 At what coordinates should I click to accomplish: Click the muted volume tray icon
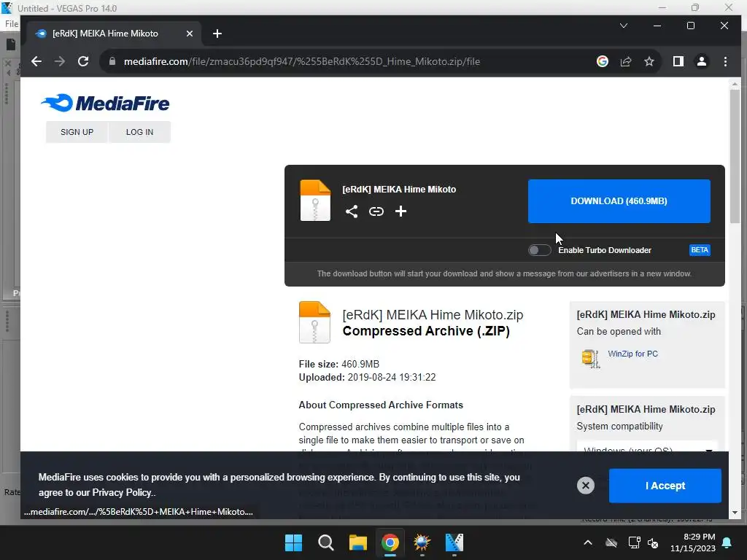[653, 542]
